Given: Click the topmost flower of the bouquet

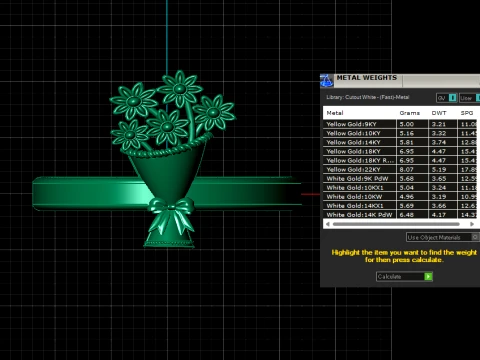Looking at the screenshot, I should (180, 89).
